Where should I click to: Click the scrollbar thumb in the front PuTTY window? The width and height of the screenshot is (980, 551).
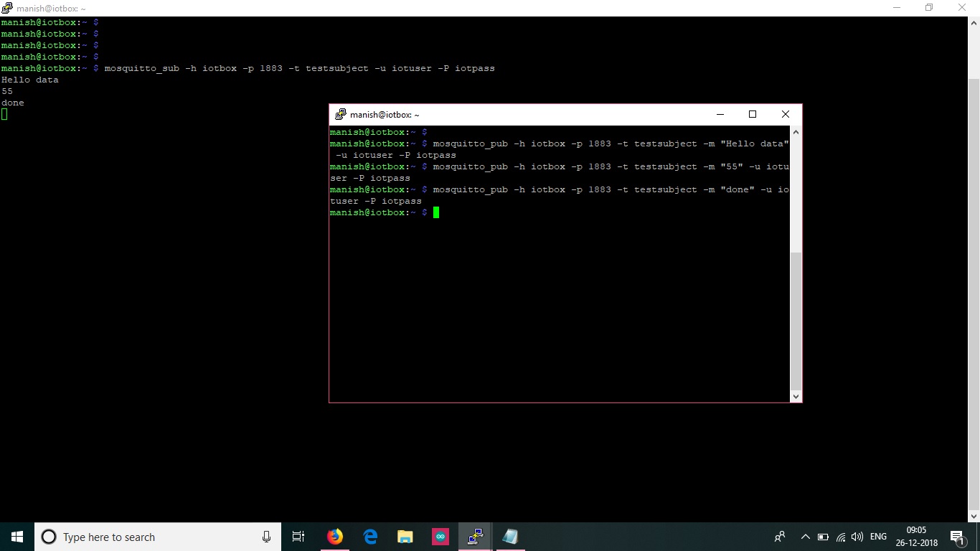pyautogui.click(x=796, y=321)
